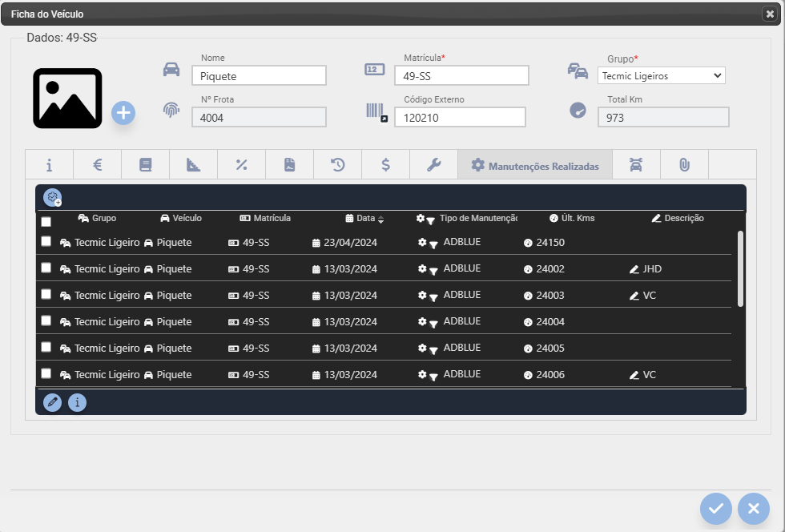Click the car icon beside Nome field
The height and width of the screenshot is (532, 785).
pos(171,69)
